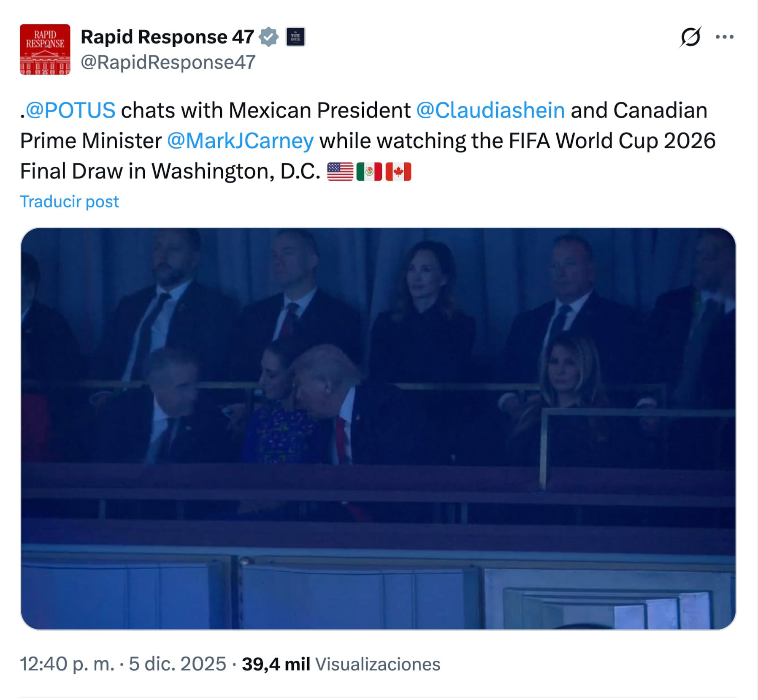The height and width of the screenshot is (700, 758).
Task: Click the display name Rapid Response 47
Action: [167, 37]
